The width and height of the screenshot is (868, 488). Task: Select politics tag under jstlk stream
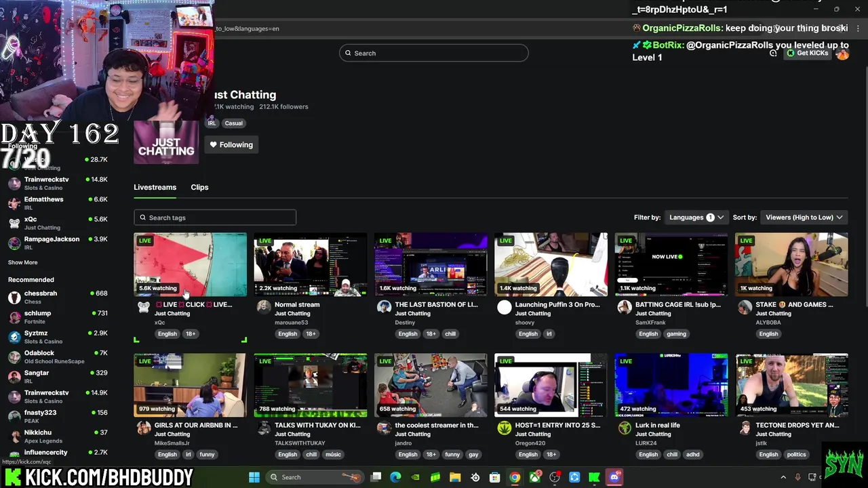click(796, 454)
